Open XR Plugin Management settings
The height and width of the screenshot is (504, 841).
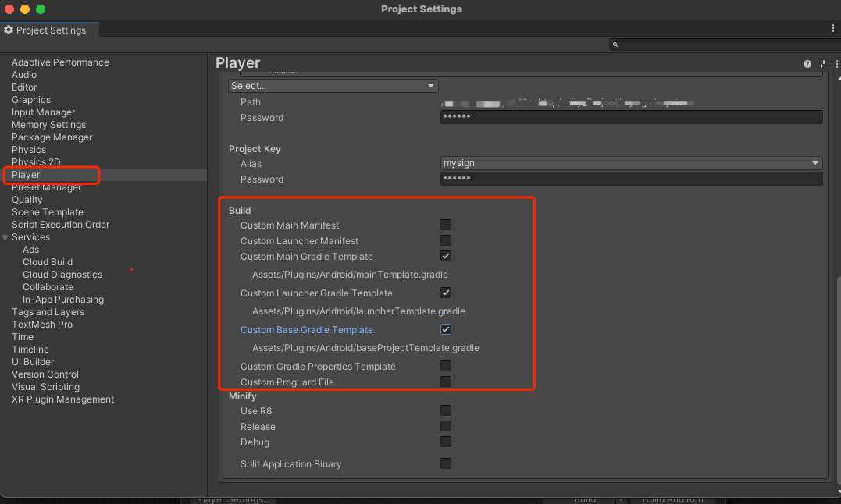pyautogui.click(x=62, y=399)
